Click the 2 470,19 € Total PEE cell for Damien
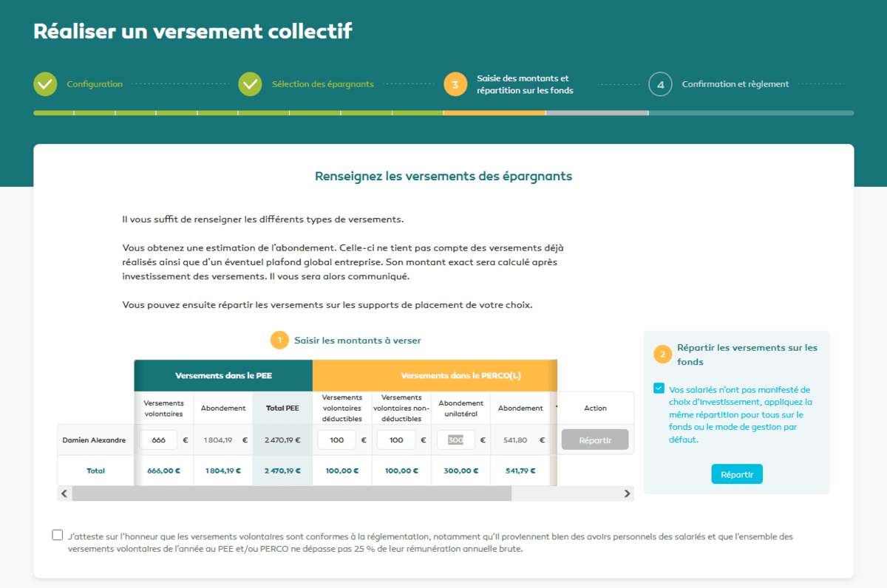This screenshot has width=887, height=588. click(x=282, y=440)
